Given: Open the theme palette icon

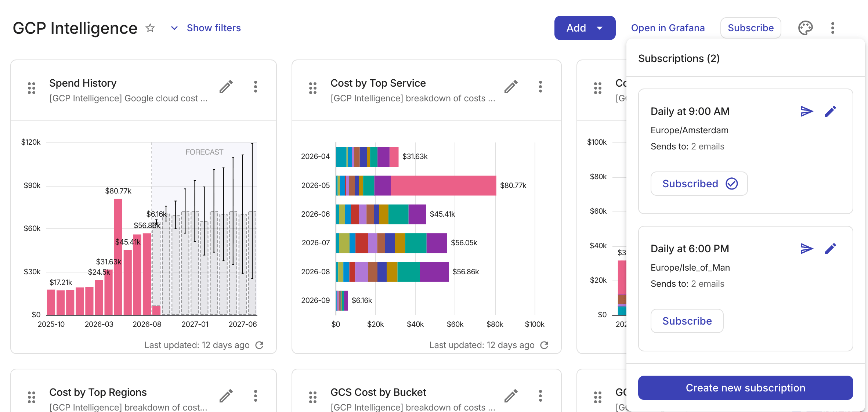Looking at the screenshot, I should [805, 28].
